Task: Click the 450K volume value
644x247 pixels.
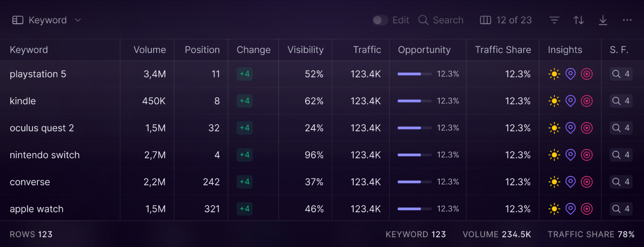Action: pyautogui.click(x=153, y=101)
